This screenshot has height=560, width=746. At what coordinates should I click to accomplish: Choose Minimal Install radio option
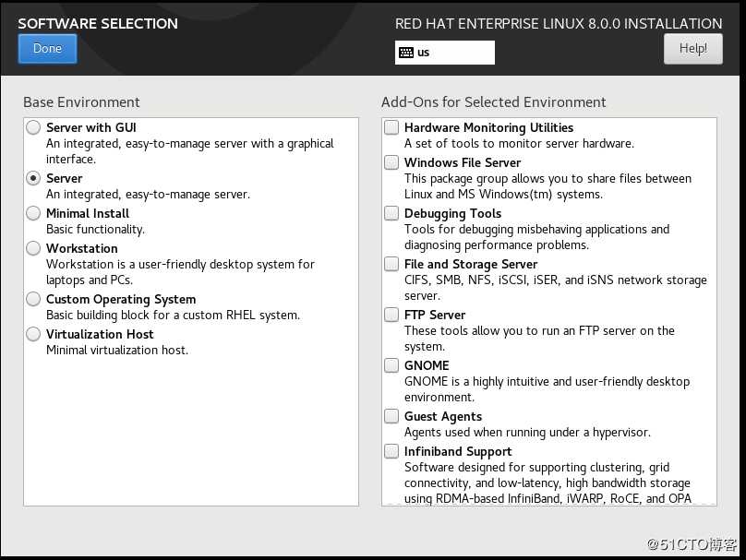click(33, 213)
